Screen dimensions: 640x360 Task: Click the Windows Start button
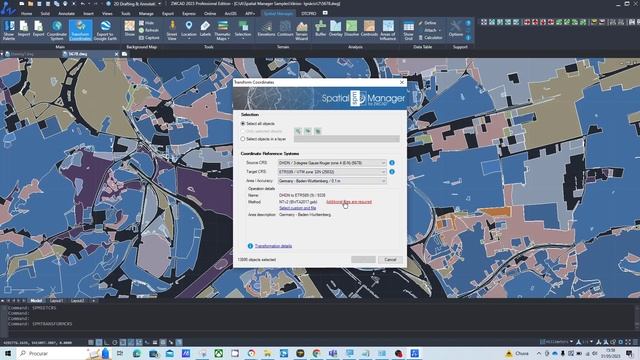click(8, 353)
